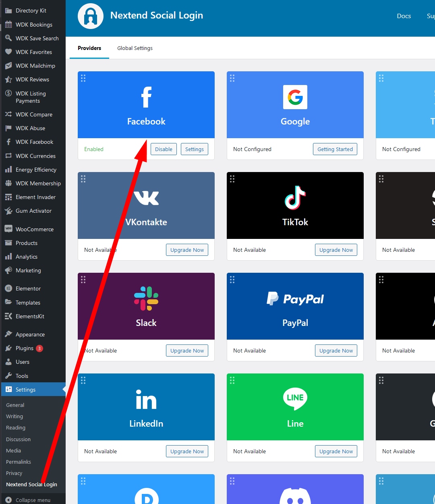
Task: Click the Gum Activator icon
Action: tap(8, 211)
